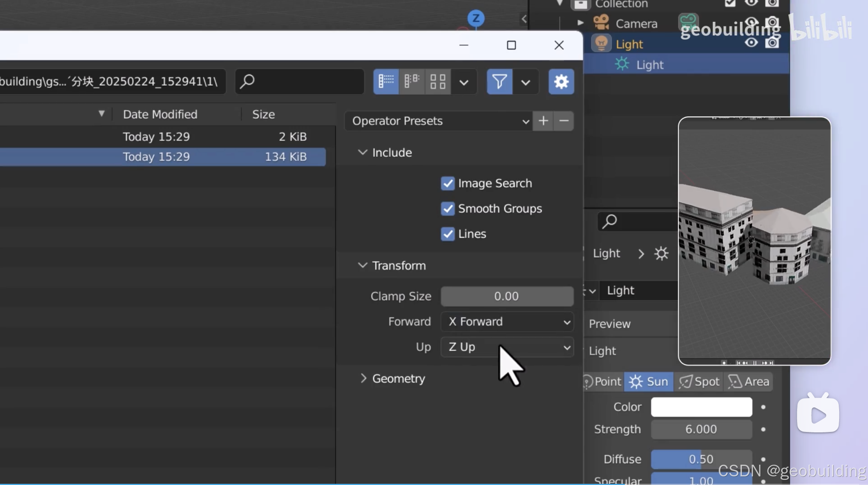Toggle the file filter funnel icon
The height and width of the screenshot is (485, 868).
[499, 81]
